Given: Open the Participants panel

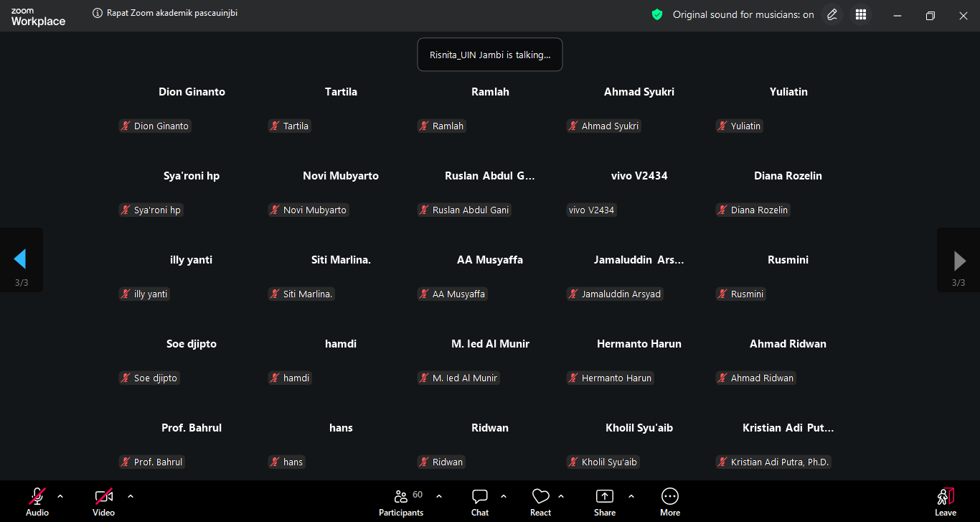Looking at the screenshot, I should click(401, 501).
